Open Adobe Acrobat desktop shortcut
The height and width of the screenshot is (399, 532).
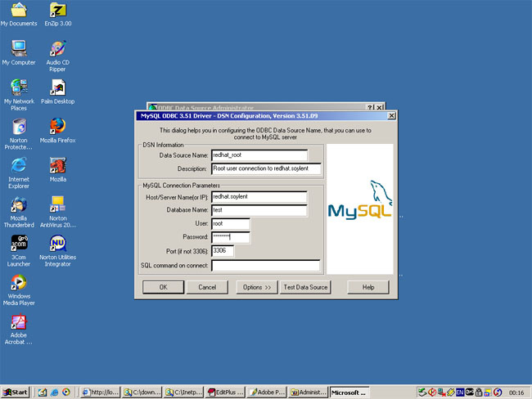tap(18, 321)
